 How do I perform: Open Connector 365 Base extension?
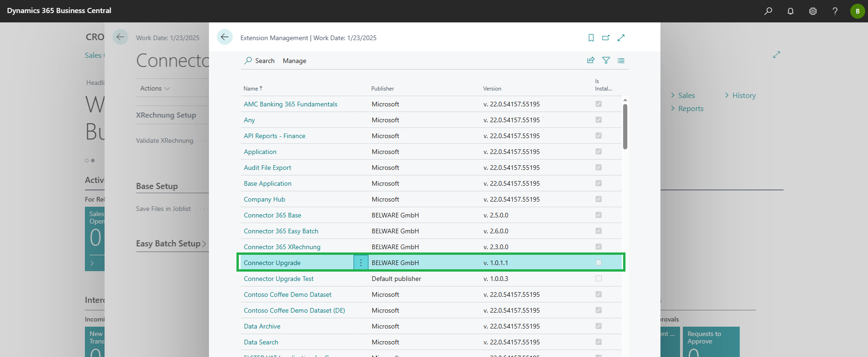click(272, 215)
